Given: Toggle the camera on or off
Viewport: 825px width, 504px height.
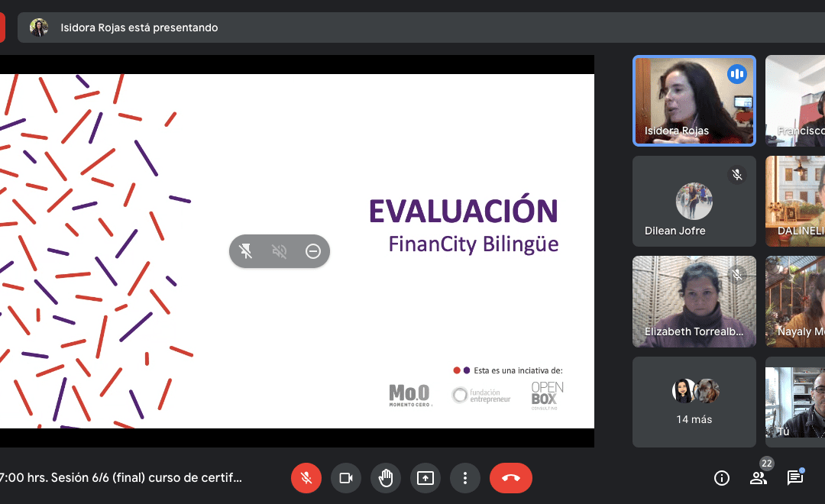Looking at the screenshot, I should (x=346, y=478).
